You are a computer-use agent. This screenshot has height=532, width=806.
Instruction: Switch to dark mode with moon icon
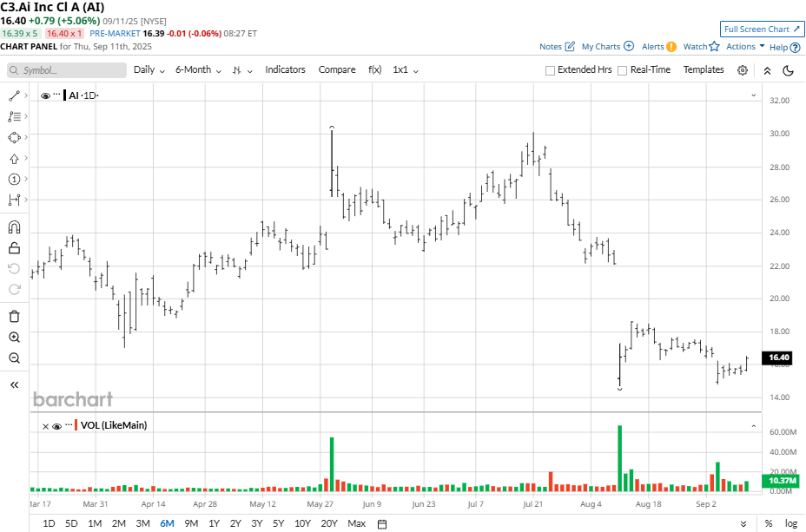(788, 70)
